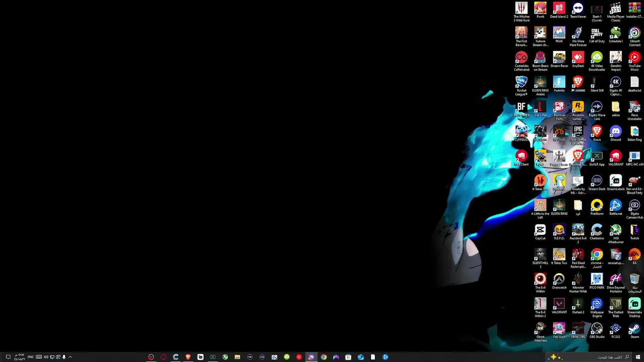
Task: Launch Epic Games Launcher icon
Action: pos(578,135)
